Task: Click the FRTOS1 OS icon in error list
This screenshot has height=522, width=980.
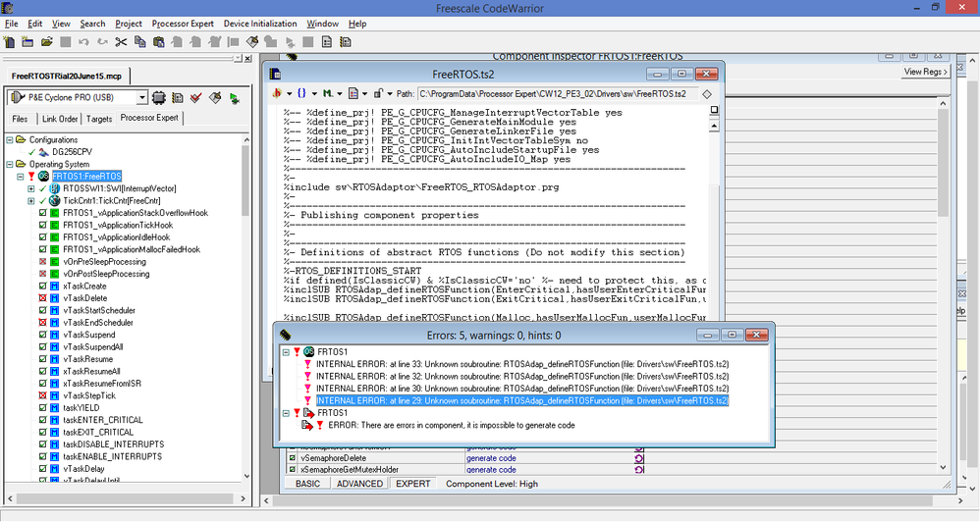Action: coord(308,352)
